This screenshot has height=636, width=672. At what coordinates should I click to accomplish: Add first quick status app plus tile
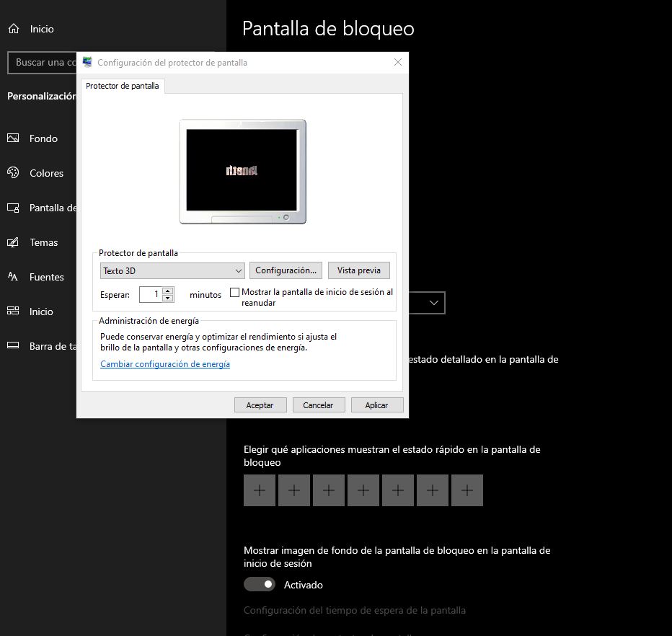coord(260,490)
